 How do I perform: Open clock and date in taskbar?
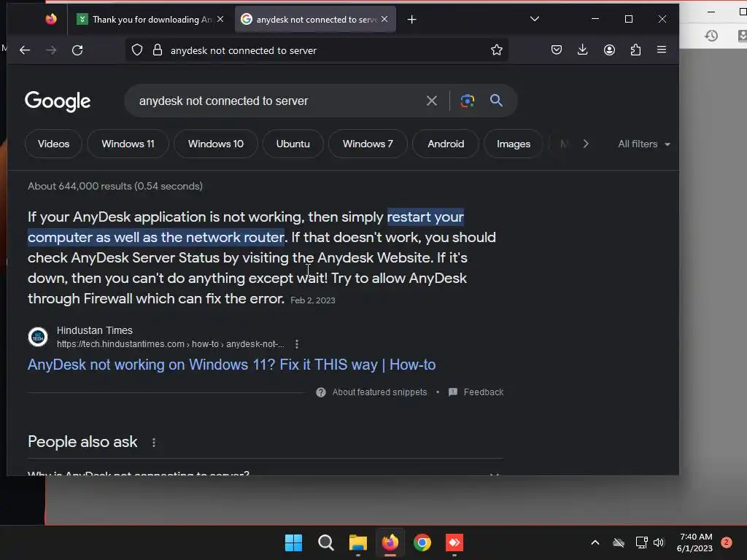pyautogui.click(x=694, y=542)
